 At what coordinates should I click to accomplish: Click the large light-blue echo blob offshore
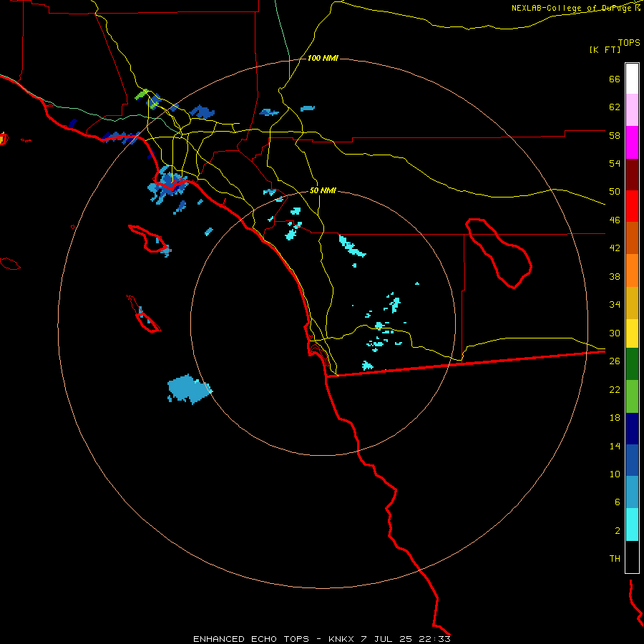point(189,389)
